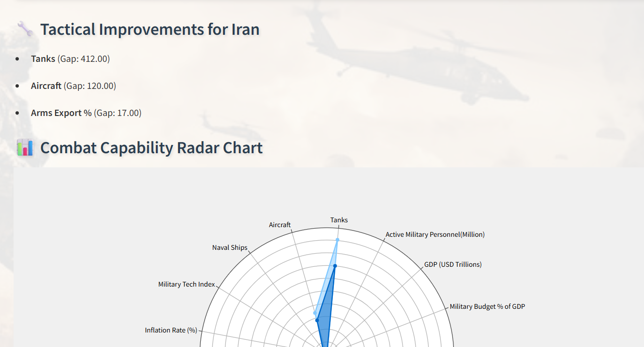
Task: Click the 'Military Tech Index' axis label
Action: click(x=186, y=284)
